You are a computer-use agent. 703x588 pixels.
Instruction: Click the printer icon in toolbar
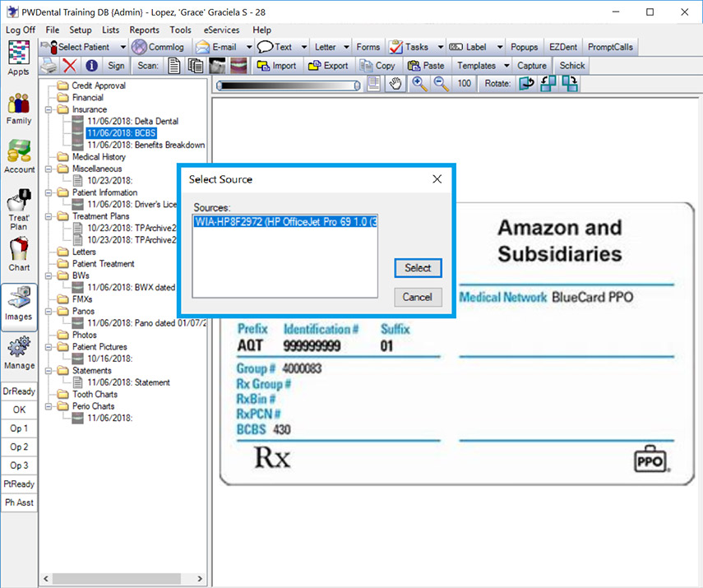point(49,66)
